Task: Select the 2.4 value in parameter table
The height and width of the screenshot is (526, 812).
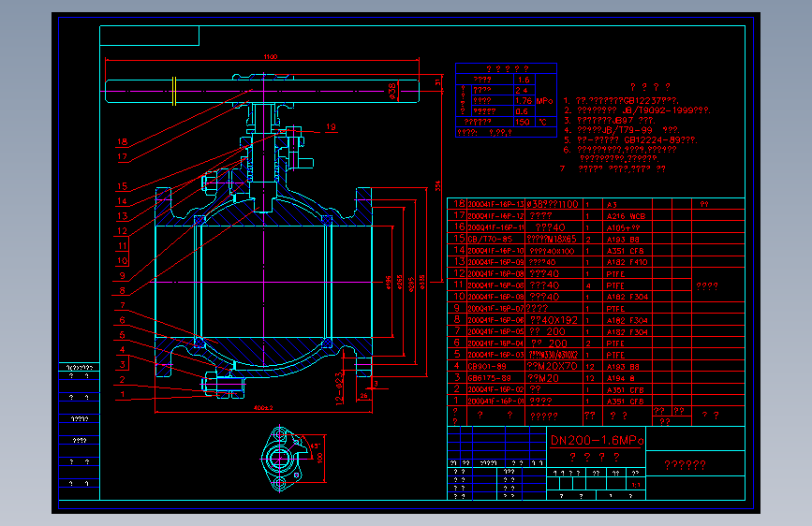Action: (x=522, y=90)
